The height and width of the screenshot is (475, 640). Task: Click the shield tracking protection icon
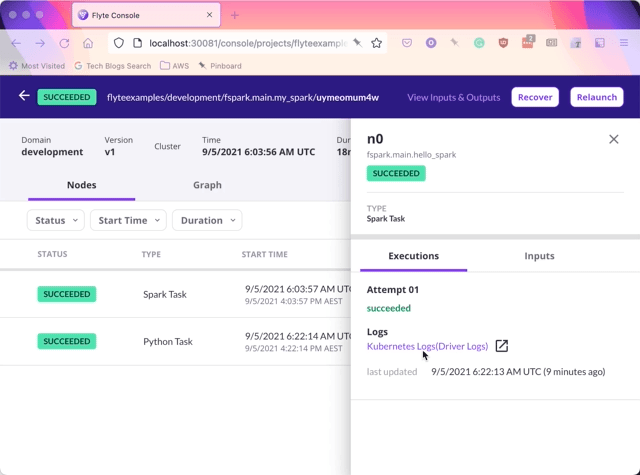(x=118, y=43)
